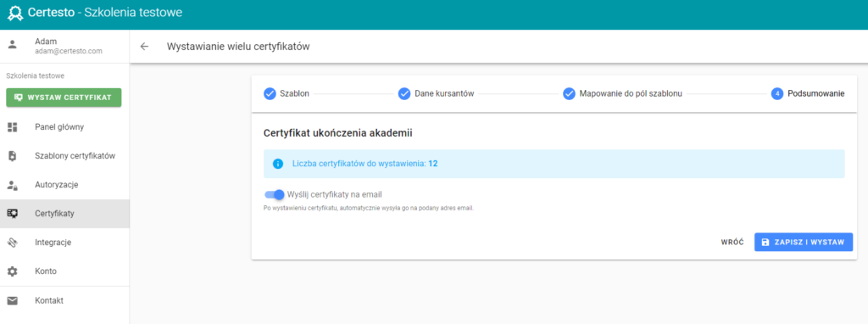Click the Certesto logo icon
Viewport: 868px width, 324px height.
pos(15,13)
